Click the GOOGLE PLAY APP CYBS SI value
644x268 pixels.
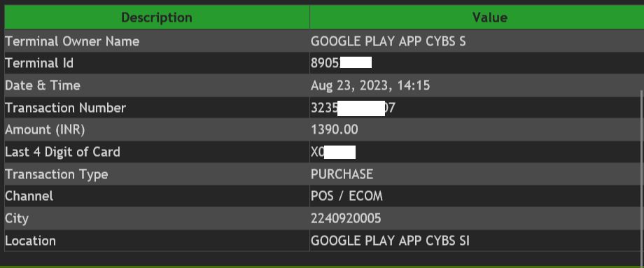(390, 241)
